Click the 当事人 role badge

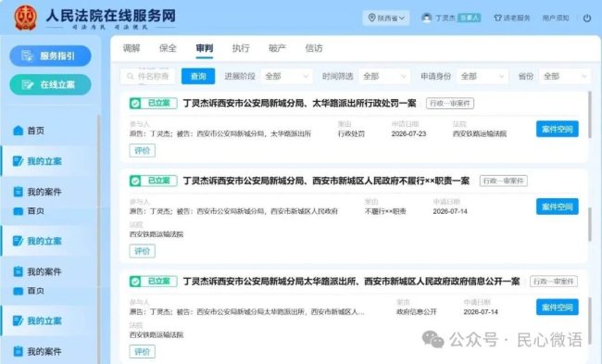point(469,18)
